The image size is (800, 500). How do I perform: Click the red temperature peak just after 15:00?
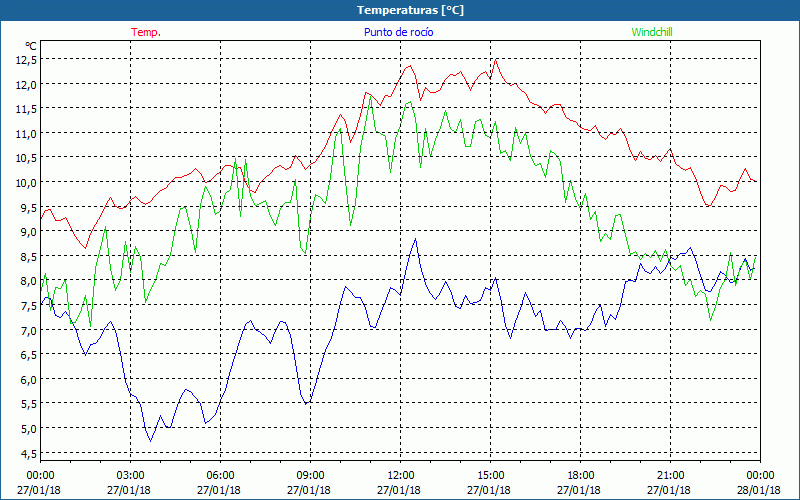[x=495, y=59]
